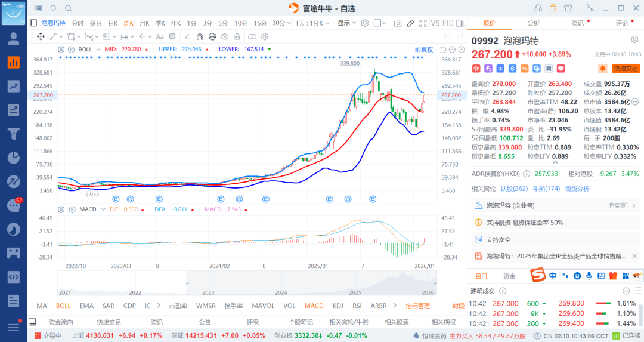Expand more main indicators after IC
Image resolution: width=644 pixels, height=342 pixels.
point(159,306)
